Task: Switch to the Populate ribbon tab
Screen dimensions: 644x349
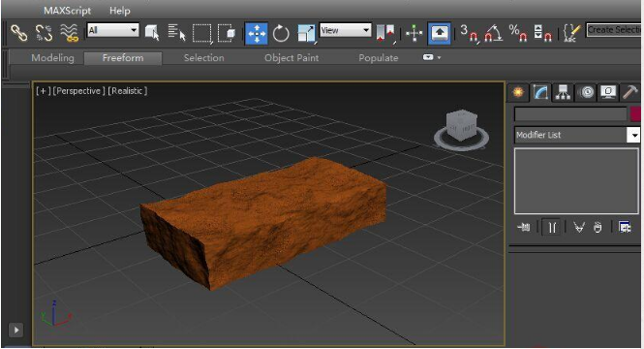Action: (x=379, y=58)
